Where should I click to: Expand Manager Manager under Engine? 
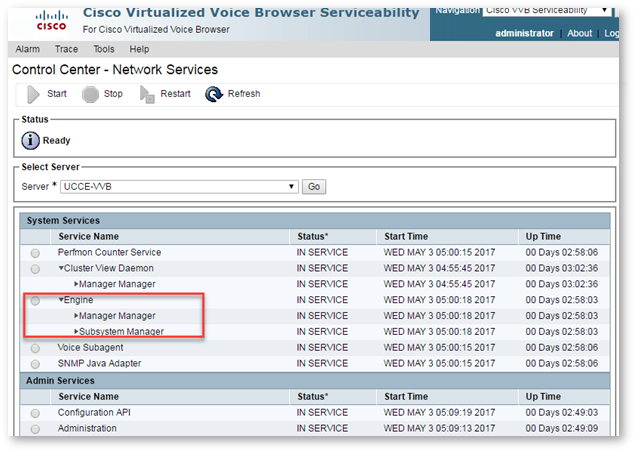click(x=76, y=316)
